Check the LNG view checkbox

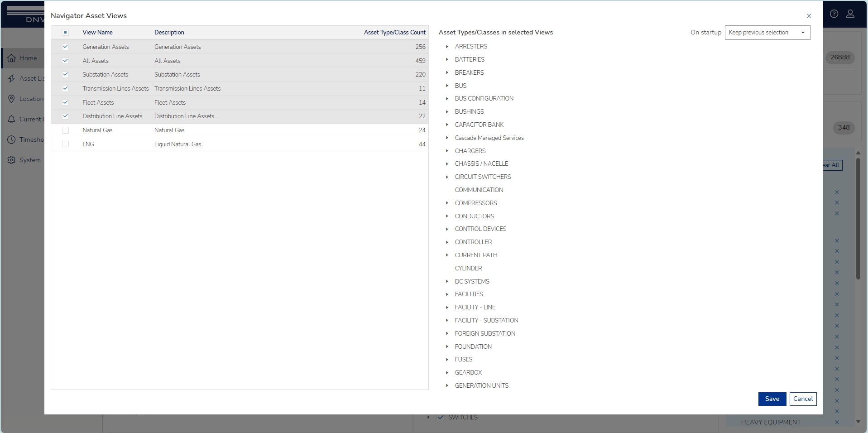(66, 144)
